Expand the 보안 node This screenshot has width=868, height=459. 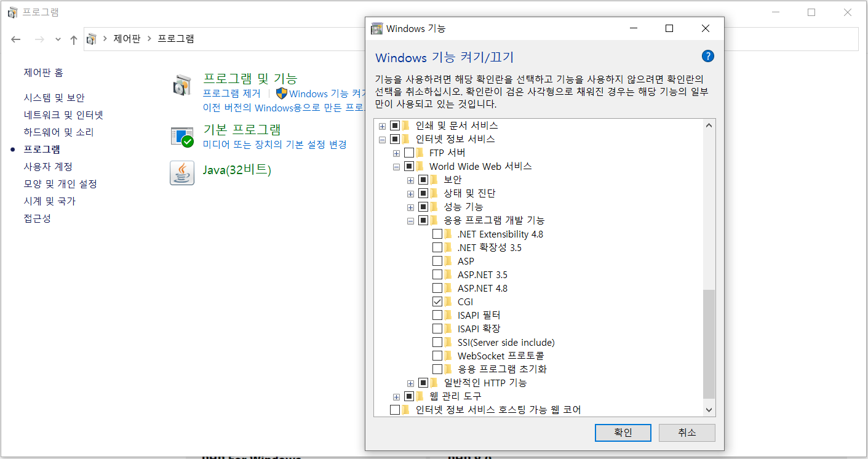(410, 180)
